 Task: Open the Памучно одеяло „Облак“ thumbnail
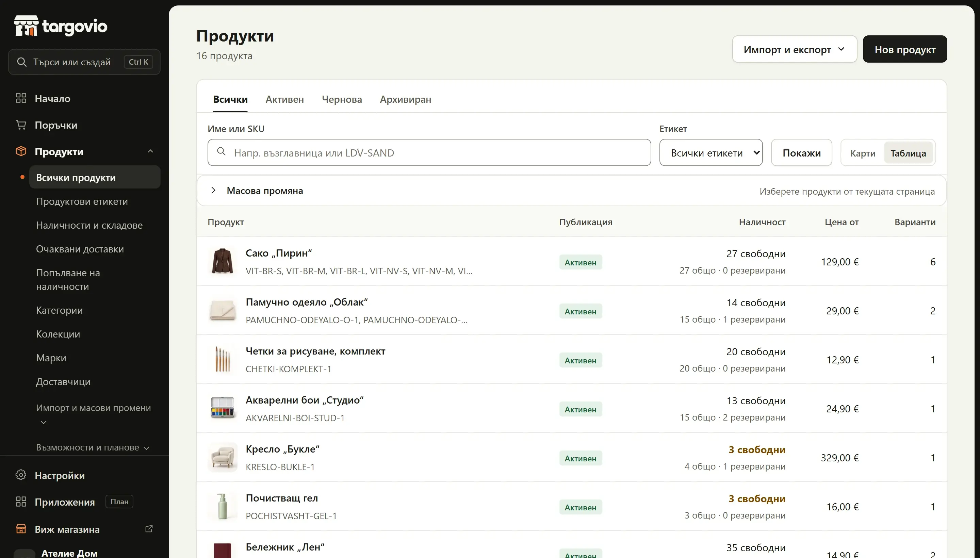coord(222,310)
